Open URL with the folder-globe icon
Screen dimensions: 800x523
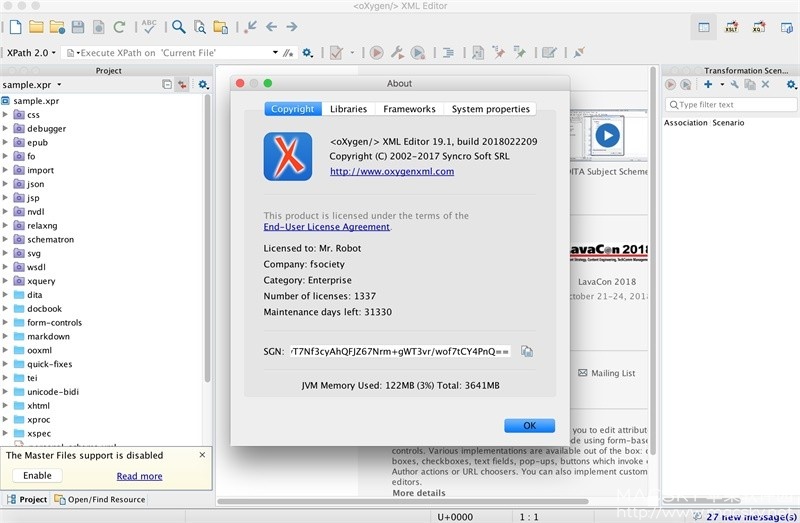tap(57, 27)
